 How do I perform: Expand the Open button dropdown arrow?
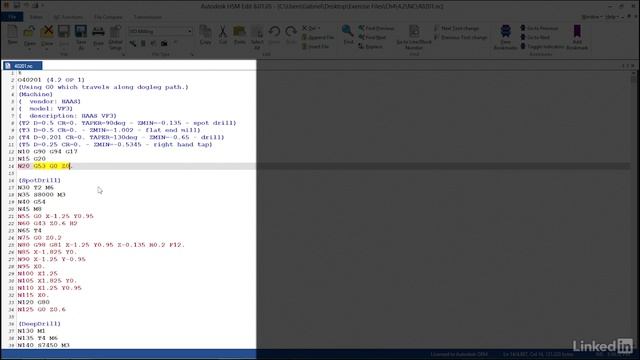pyautogui.click(x=29, y=48)
